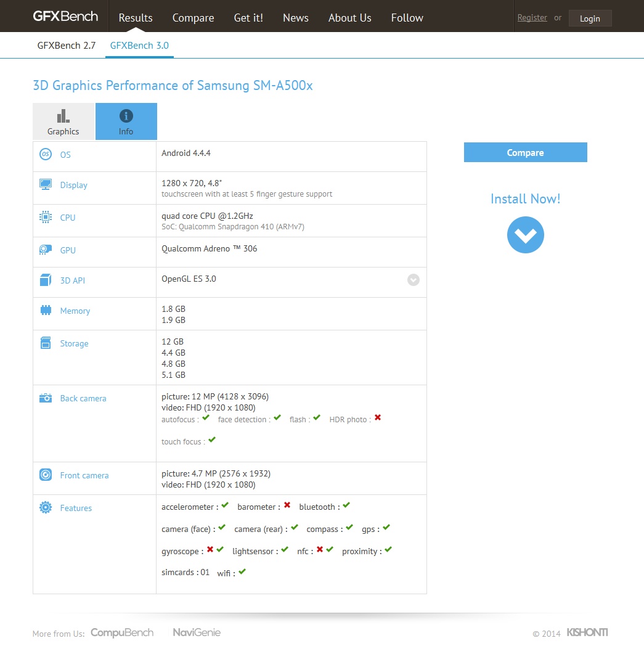Switch to the GFXBench 2.7 tab
644x646 pixels.
[x=67, y=46]
